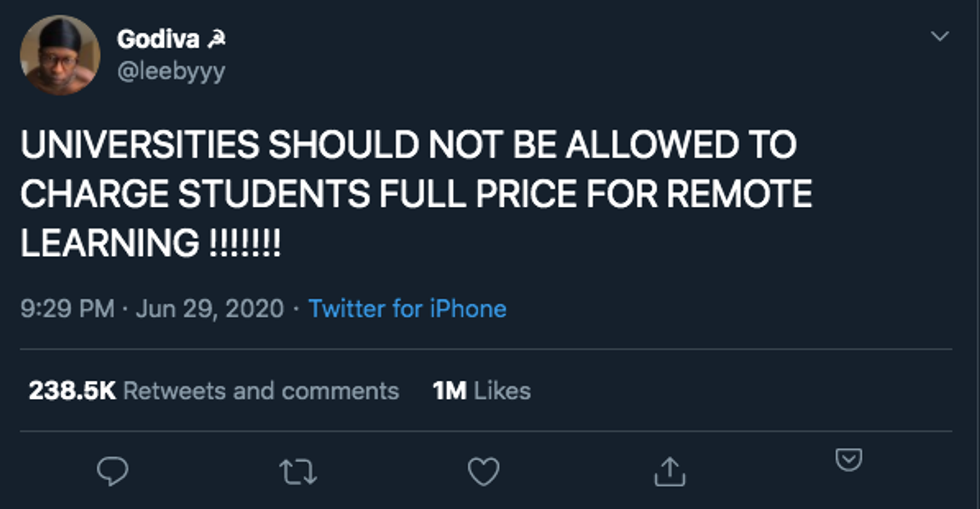Screen dimensions: 980x509
Task: Click the hammer and sickle emoji beside Godiva
Action: click(x=216, y=39)
